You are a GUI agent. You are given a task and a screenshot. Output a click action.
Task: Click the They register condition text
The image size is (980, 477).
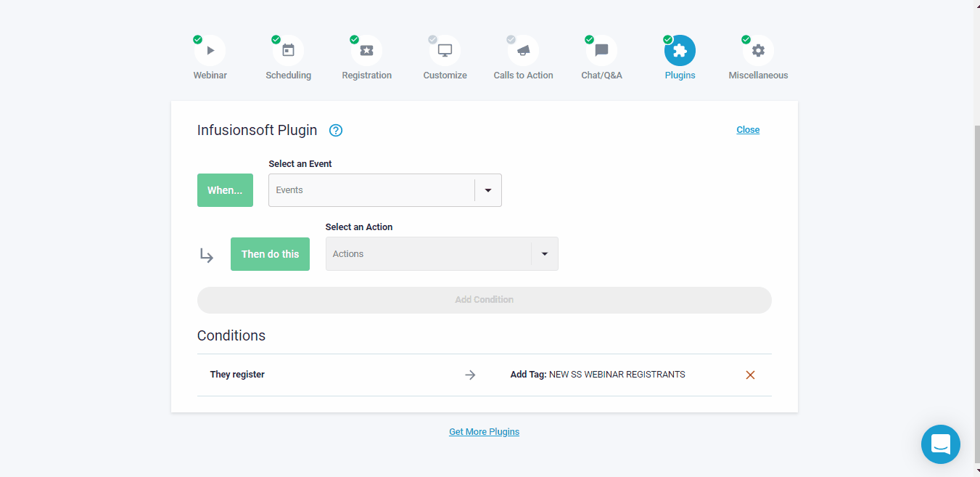click(x=237, y=375)
